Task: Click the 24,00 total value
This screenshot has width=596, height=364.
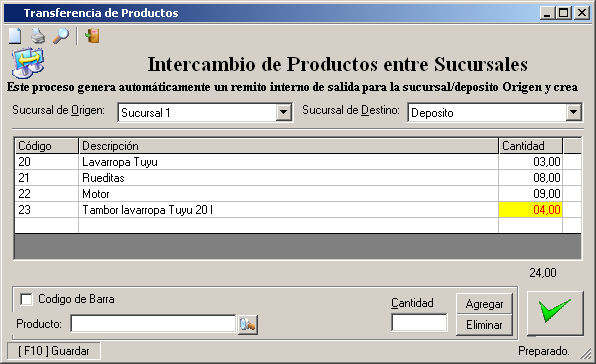Action: (x=543, y=272)
